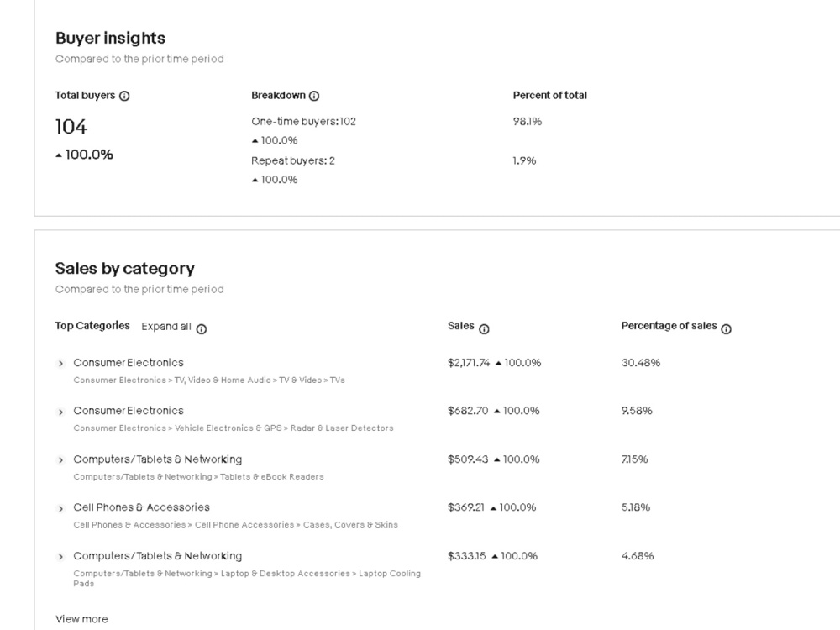
Task: Click the Repeat buyers: 2 entry
Action: [x=293, y=160]
